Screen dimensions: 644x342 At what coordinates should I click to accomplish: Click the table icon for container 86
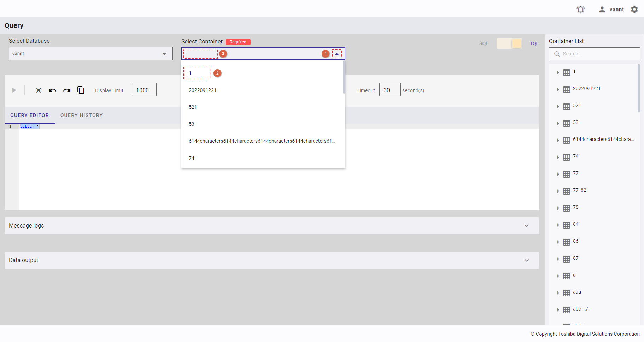[567, 242]
